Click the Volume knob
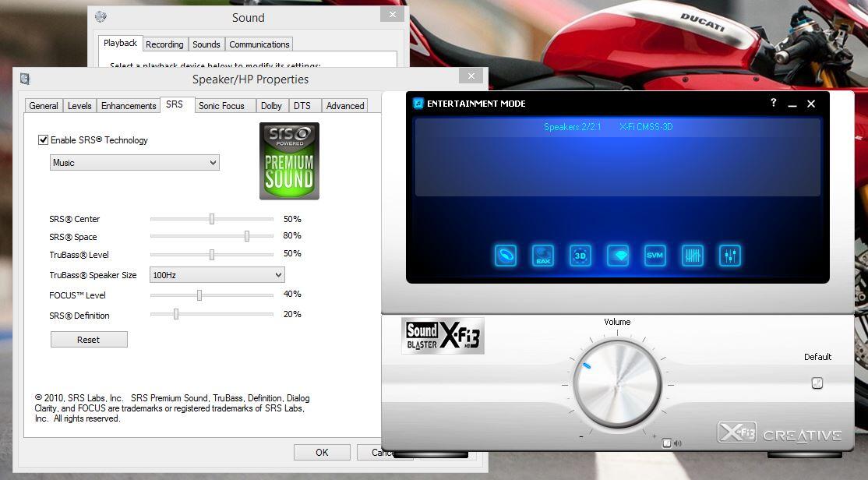 pos(617,383)
